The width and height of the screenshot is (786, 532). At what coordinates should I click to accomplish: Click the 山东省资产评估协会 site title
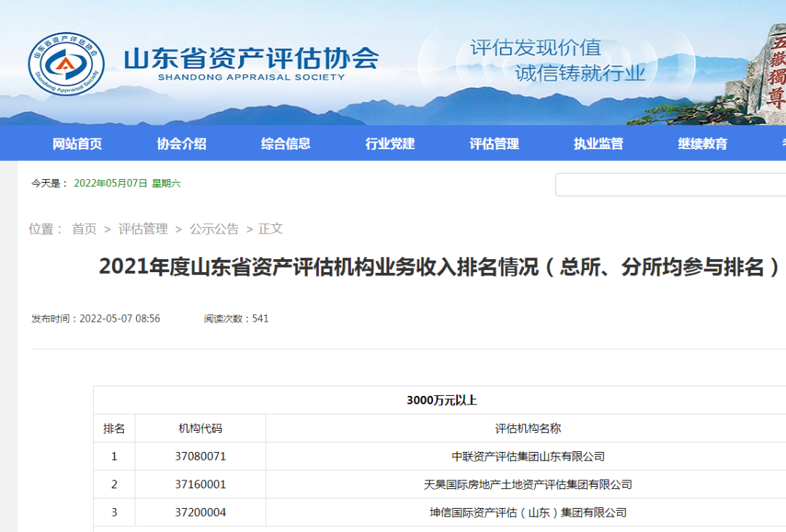click(x=251, y=59)
